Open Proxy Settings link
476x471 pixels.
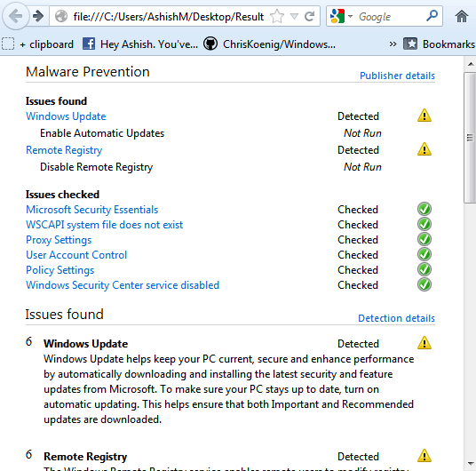pyautogui.click(x=59, y=240)
